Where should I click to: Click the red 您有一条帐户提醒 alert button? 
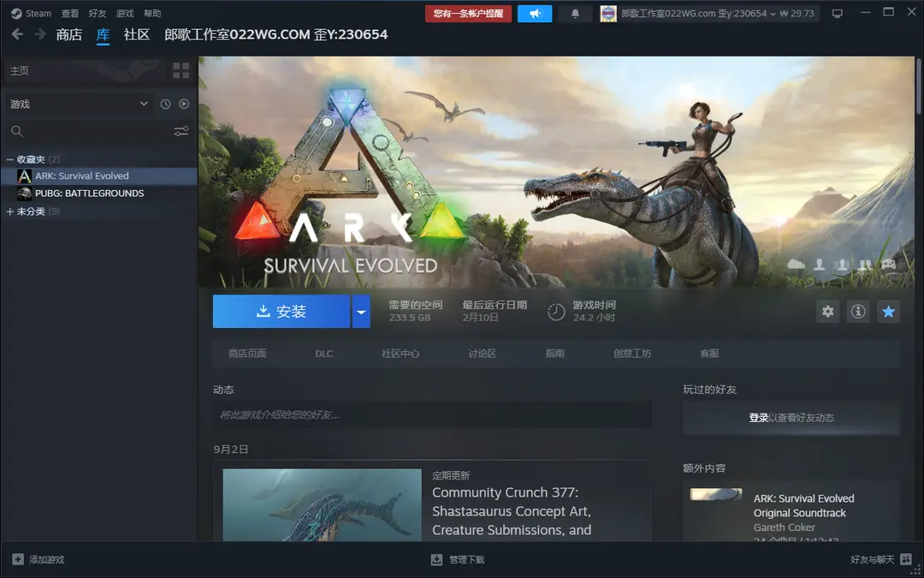(469, 13)
